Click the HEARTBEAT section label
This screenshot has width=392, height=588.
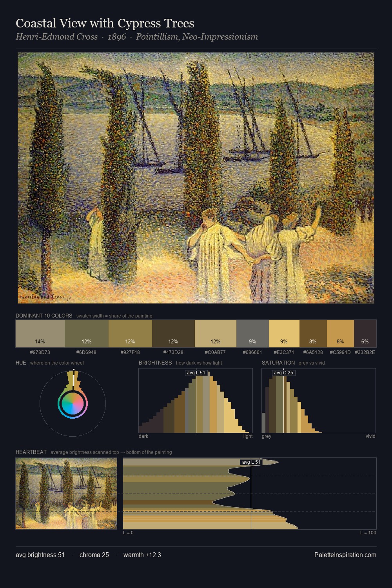[x=31, y=452]
